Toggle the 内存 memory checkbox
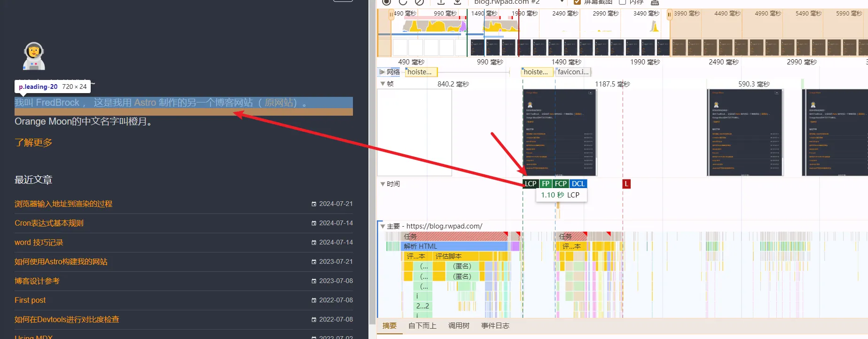Screen dimensions: 868x339 pyautogui.click(x=622, y=2)
